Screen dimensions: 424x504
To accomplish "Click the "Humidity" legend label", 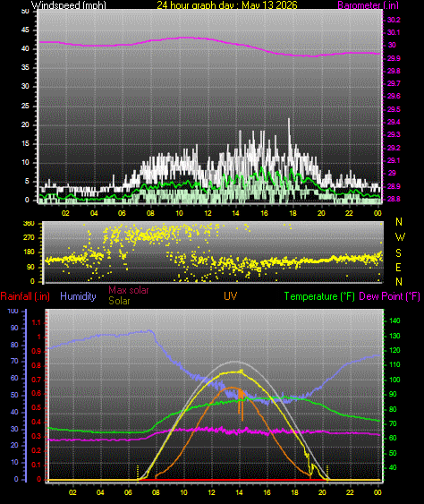I will coord(78,296).
